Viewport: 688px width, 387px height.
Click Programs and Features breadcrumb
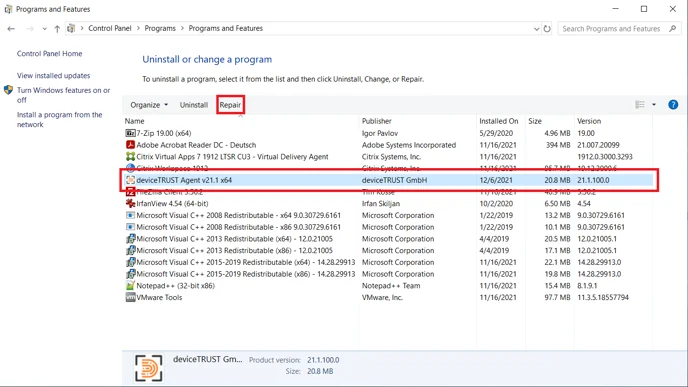point(226,28)
